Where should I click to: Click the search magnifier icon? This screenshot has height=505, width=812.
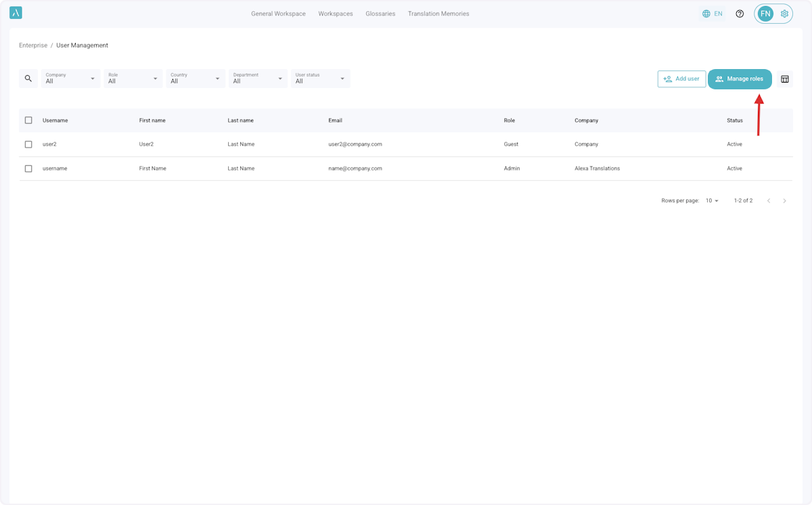tap(28, 79)
